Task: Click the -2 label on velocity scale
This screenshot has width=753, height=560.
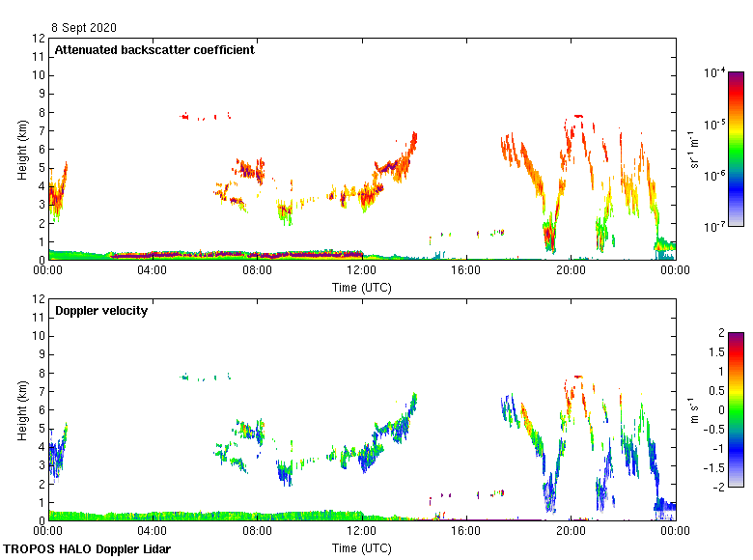Action: (717, 487)
